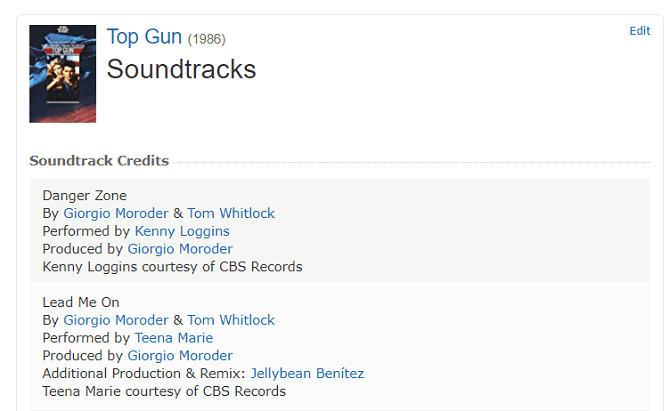670x411 pixels.
Task: Click the Lead Me On song title
Action: coord(81,302)
